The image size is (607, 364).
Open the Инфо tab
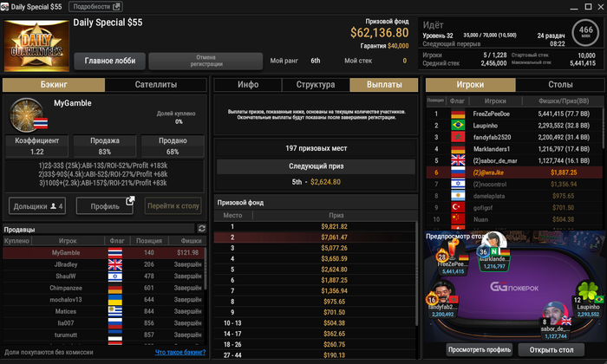[248, 85]
